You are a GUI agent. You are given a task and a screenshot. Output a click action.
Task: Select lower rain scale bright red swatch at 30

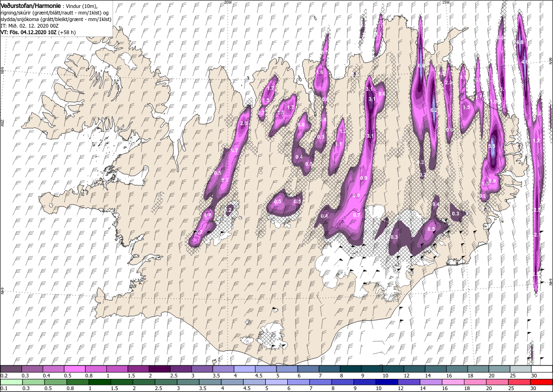pos(541,382)
